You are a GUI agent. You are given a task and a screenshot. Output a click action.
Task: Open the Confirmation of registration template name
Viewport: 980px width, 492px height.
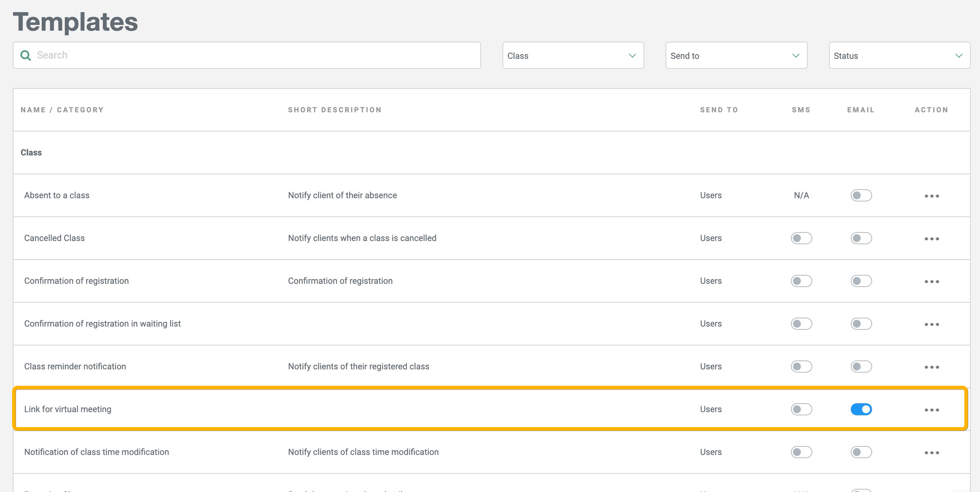pyautogui.click(x=77, y=281)
